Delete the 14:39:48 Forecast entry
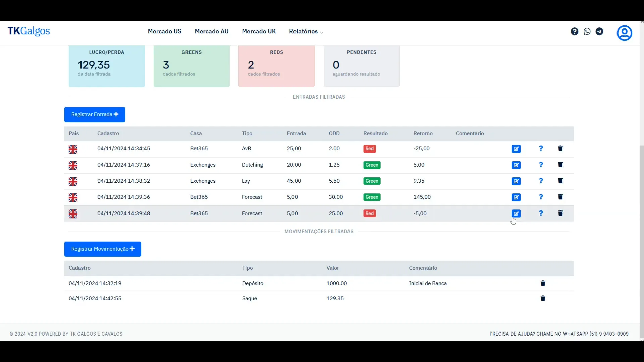Viewport: 644px width, 362px height. (x=560, y=213)
